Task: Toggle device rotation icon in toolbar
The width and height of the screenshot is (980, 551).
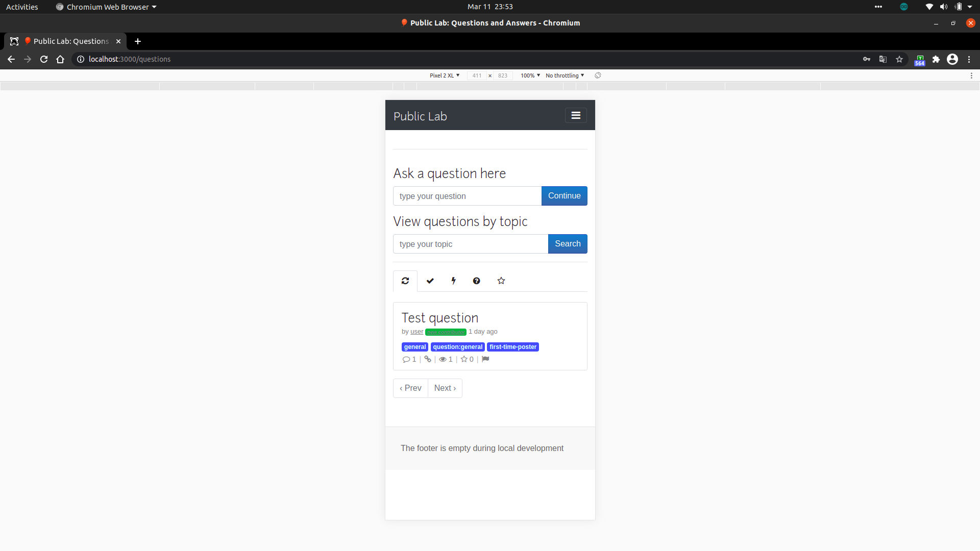Action: pos(598,76)
